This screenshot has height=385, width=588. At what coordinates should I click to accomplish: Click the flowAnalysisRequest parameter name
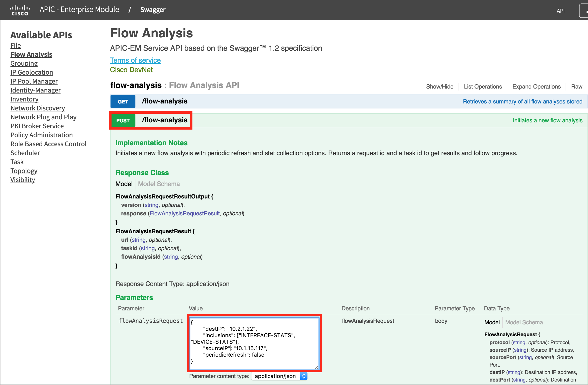pos(151,321)
